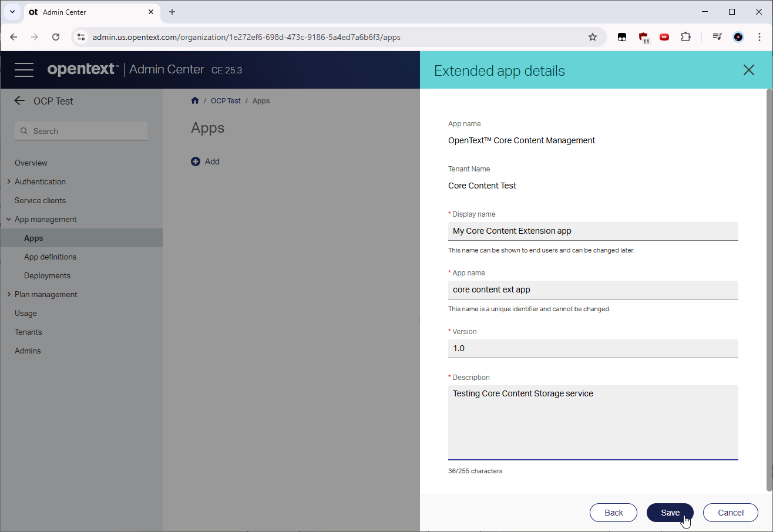Open the media control icon in the toolbar
773x532 pixels.
pos(717,37)
